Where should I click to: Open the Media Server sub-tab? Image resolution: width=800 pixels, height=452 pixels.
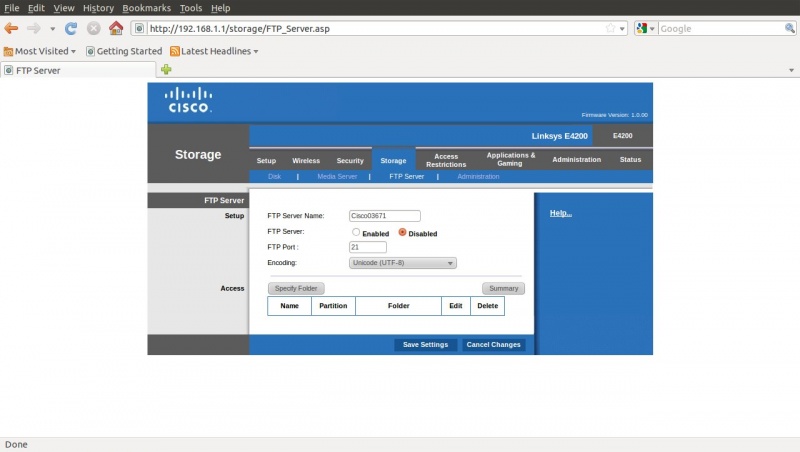[x=337, y=176]
